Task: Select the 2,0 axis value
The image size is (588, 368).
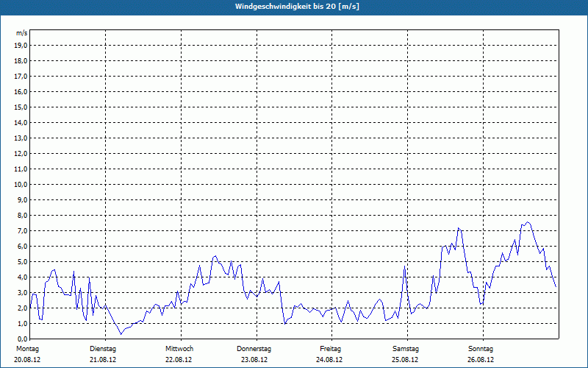Action: [22, 308]
